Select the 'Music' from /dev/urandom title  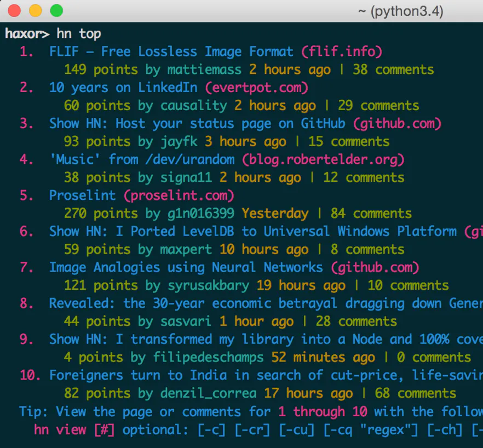click(x=142, y=159)
